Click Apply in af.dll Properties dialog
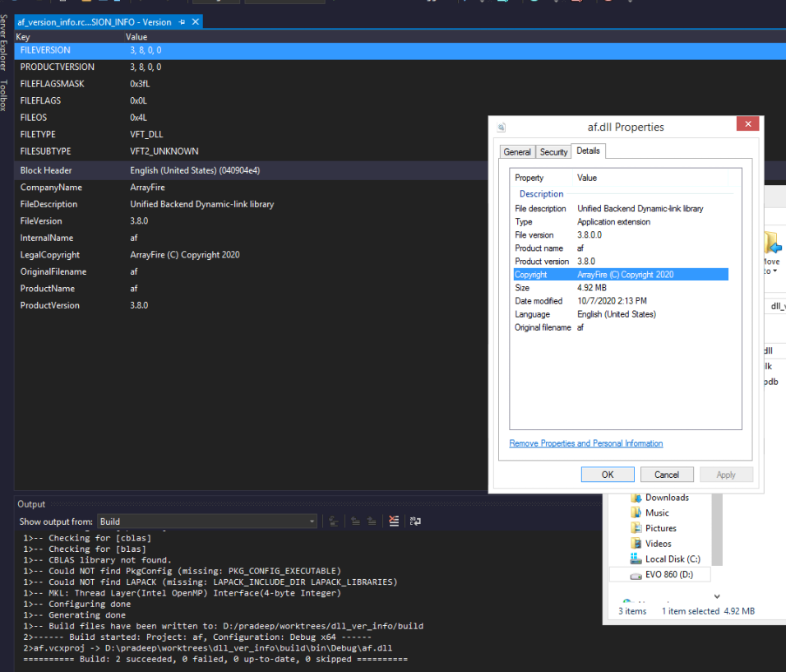Image resolution: width=786 pixels, height=672 pixels. point(726,475)
